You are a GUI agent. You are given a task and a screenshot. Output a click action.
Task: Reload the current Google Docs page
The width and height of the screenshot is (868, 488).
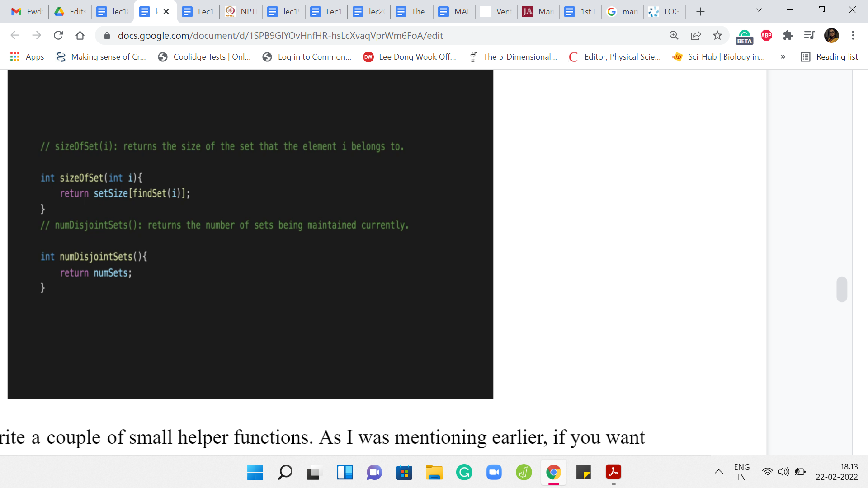pos(58,35)
